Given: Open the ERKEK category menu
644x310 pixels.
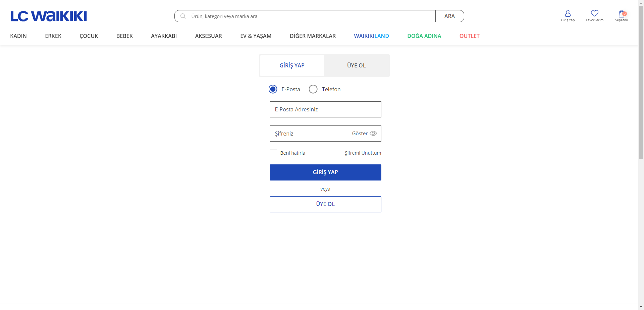Looking at the screenshot, I should 53,36.
